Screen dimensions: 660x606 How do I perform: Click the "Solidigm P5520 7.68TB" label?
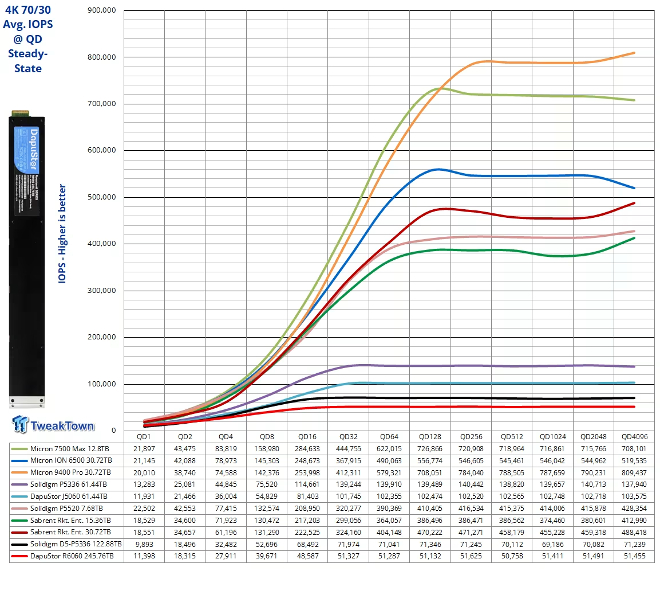point(67,508)
